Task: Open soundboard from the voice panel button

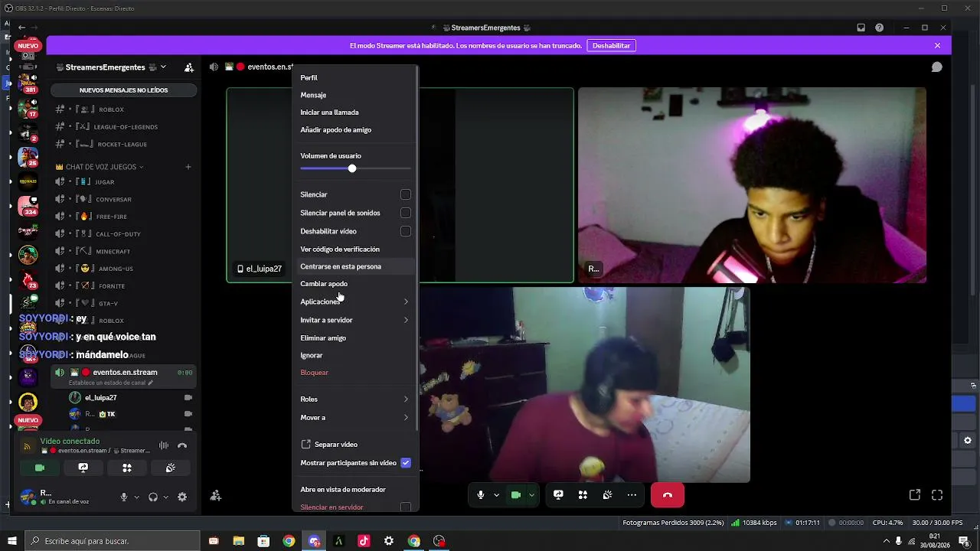Action: pyautogui.click(x=171, y=468)
